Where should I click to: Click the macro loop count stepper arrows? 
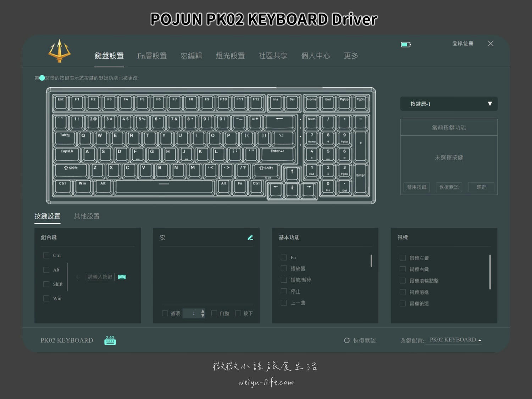pos(203,313)
